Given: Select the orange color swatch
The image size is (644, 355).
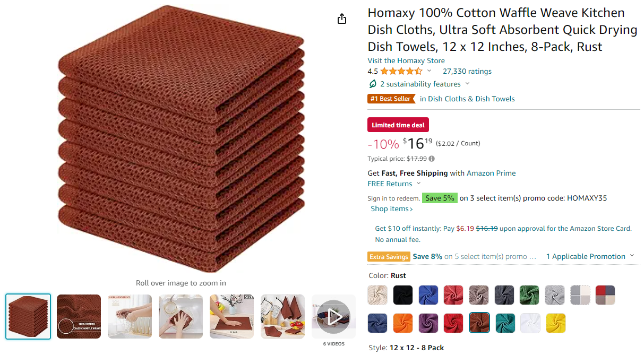Looking at the screenshot, I should tap(403, 323).
